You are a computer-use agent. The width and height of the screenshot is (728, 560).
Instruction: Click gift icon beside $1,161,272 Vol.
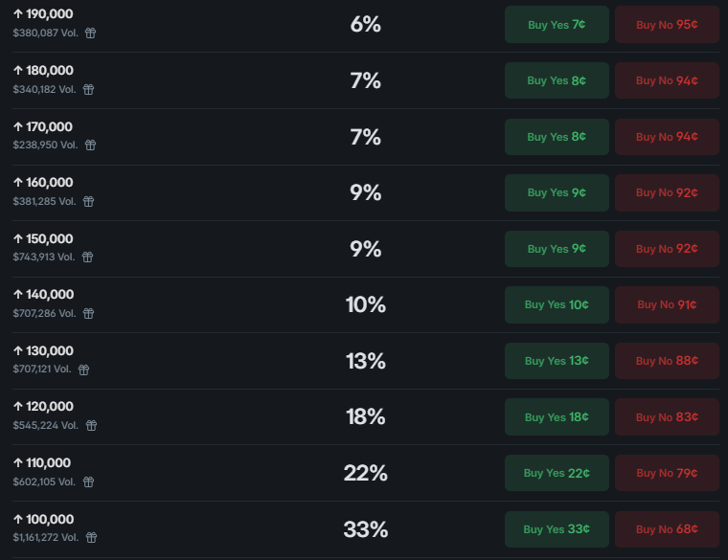coord(91,538)
